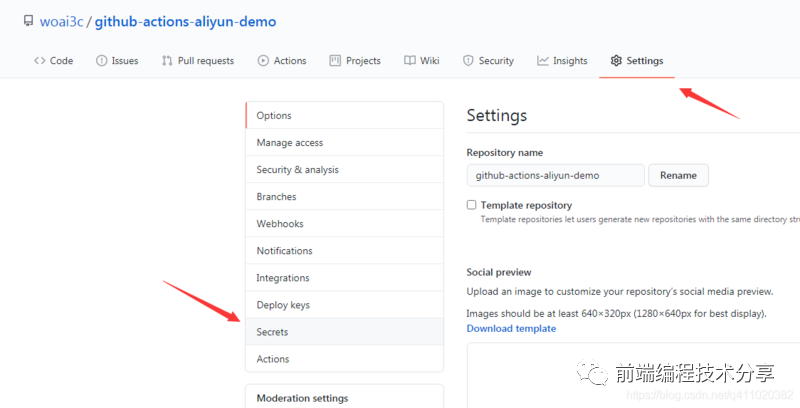Click the Download template link
This screenshot has width=800, height=408.
[511, 328]
